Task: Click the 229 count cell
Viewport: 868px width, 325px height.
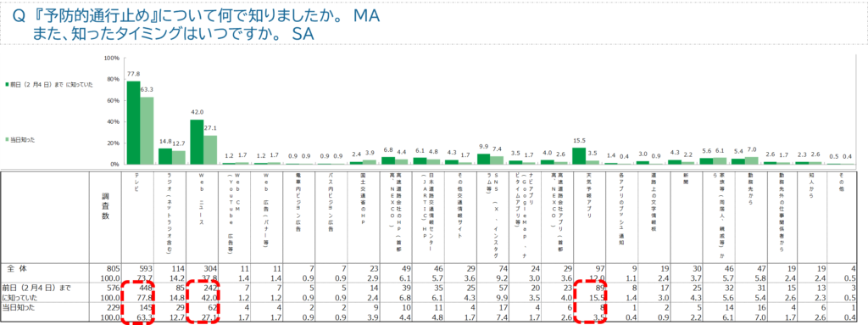Action: pyautogui.click(x=113, y=308)
